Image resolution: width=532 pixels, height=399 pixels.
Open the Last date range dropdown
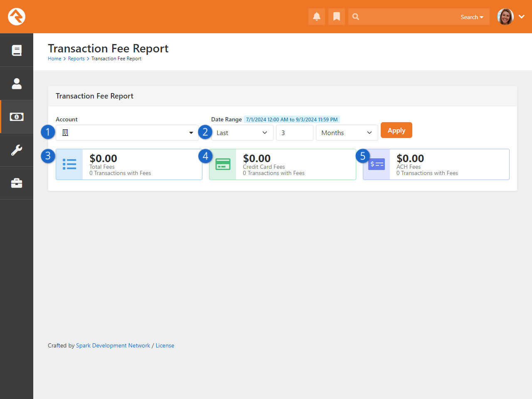pyautogui.click(x=242, y=133)
